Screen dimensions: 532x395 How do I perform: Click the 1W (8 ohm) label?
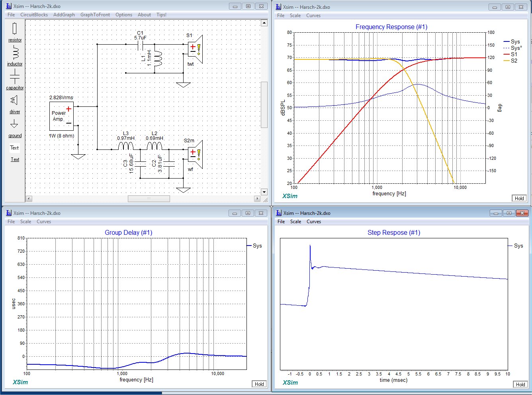[61, 136]
